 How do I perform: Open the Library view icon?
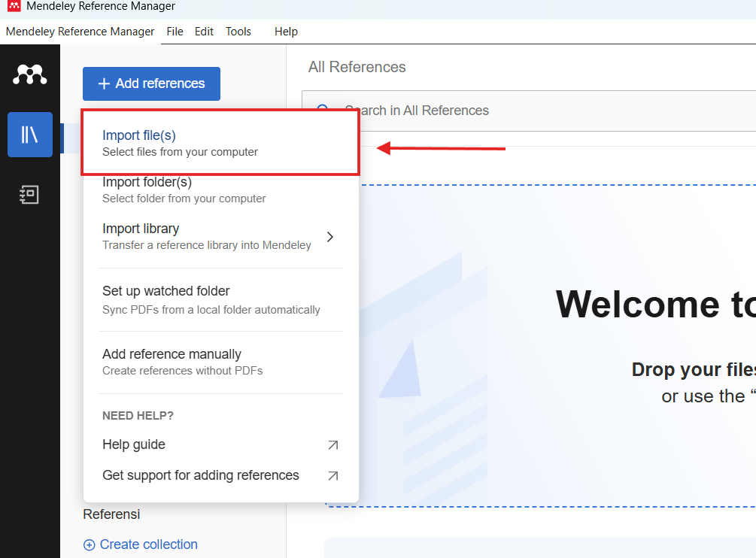pos(30,135)
